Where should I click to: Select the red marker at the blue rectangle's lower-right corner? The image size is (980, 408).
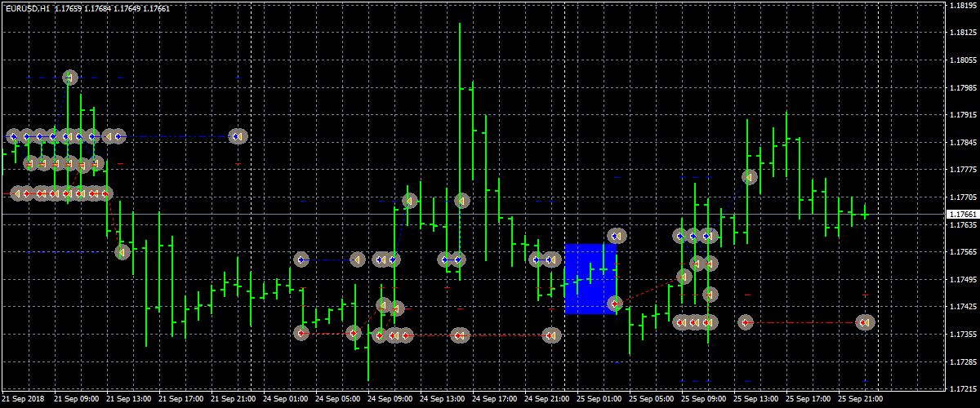pos(615,304)
